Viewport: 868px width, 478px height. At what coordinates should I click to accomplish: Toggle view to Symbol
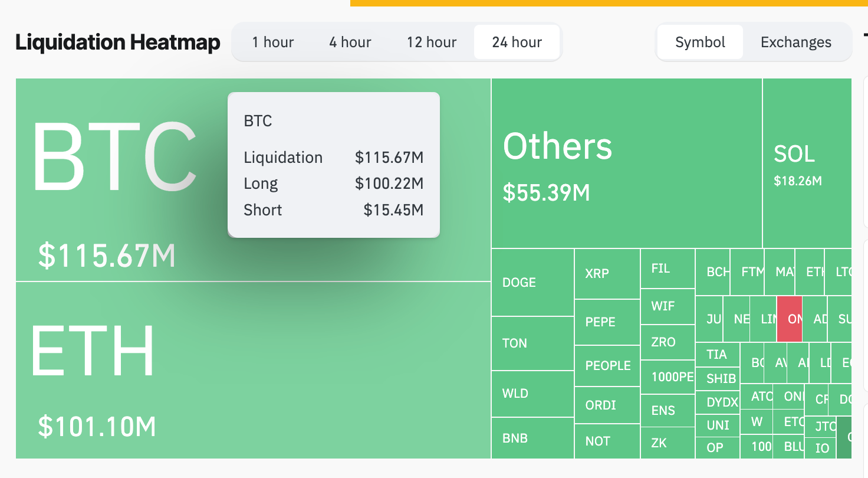pos(700,42)
